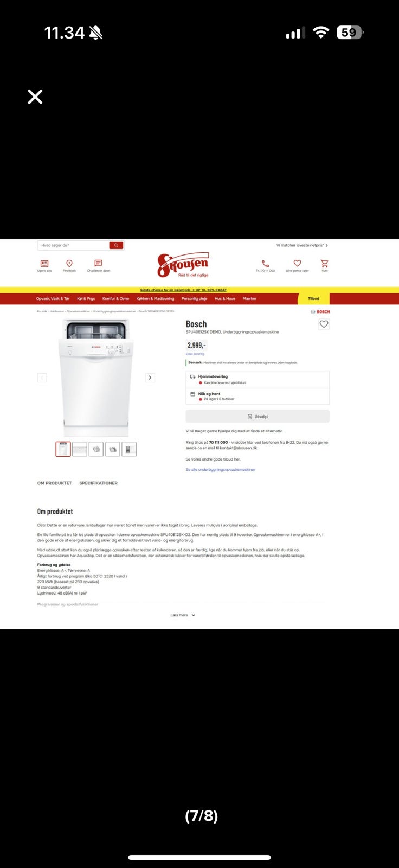The image size is (399, 868).
Task: Open the Mærker menu
Action: 249,298
